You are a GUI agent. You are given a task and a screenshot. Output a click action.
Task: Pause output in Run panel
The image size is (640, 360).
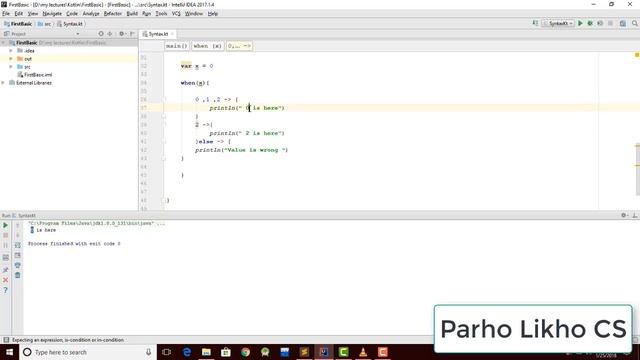(6, 245)
